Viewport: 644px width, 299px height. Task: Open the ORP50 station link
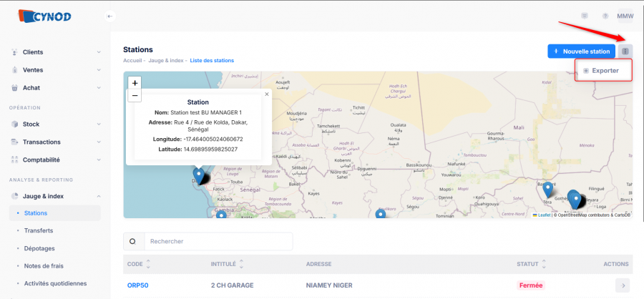coord(137,285)
